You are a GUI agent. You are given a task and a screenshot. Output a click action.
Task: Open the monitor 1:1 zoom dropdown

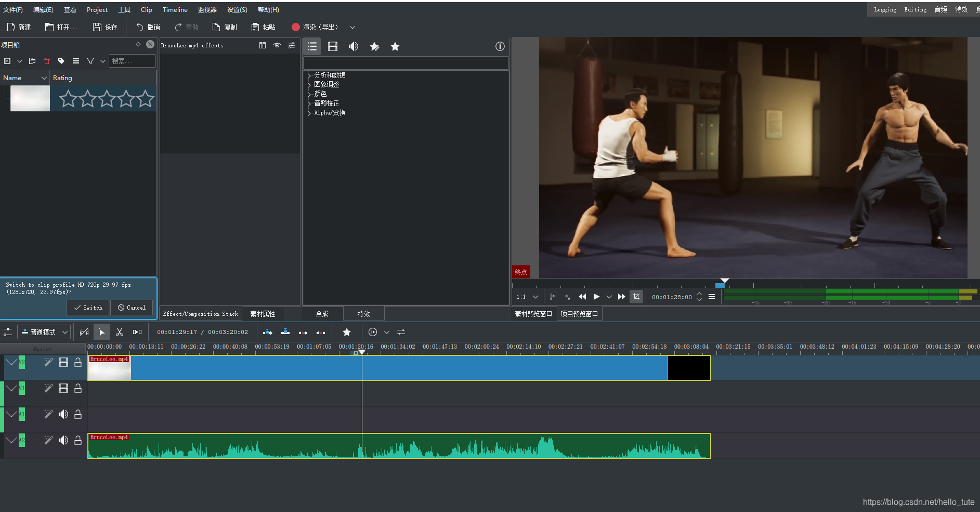527,297
